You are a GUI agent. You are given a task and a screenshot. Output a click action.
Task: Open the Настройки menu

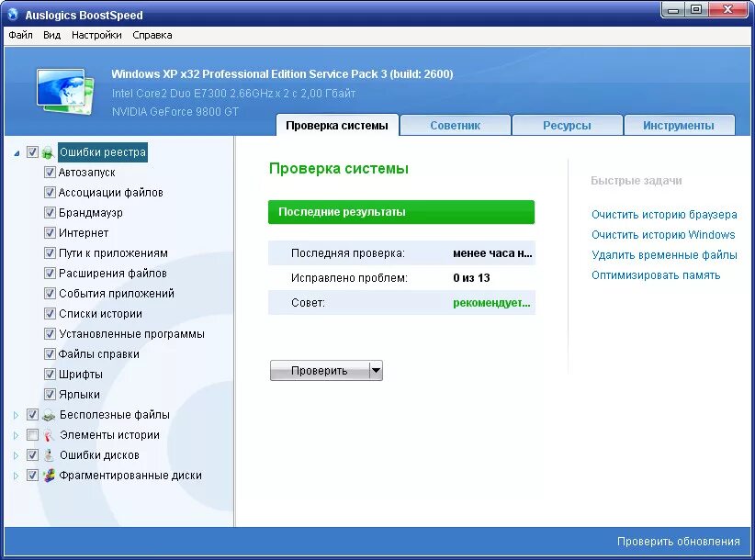[96, 35]
